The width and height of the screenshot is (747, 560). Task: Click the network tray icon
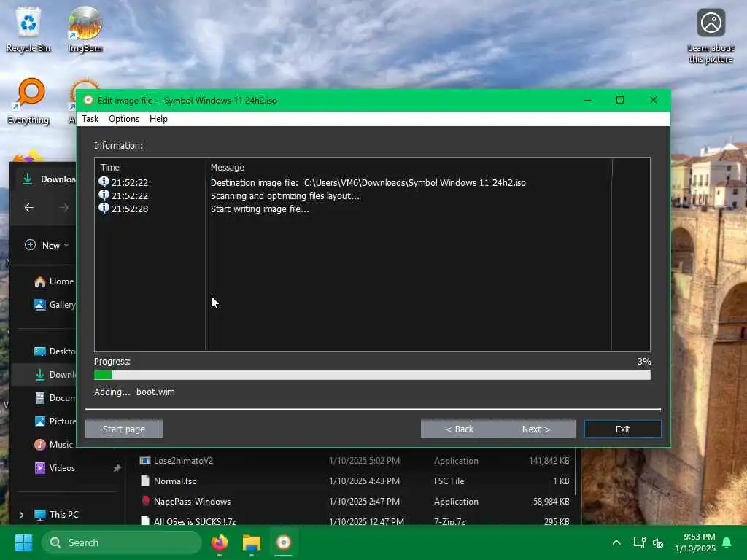(639, 542)
